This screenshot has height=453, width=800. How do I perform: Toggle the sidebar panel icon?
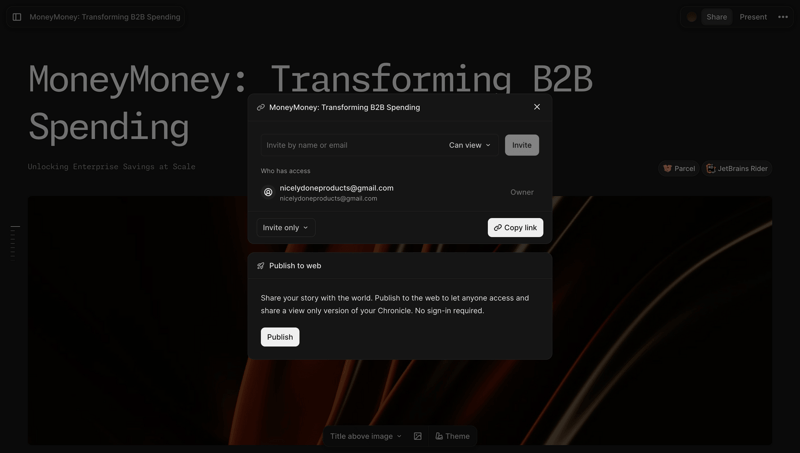17,17
